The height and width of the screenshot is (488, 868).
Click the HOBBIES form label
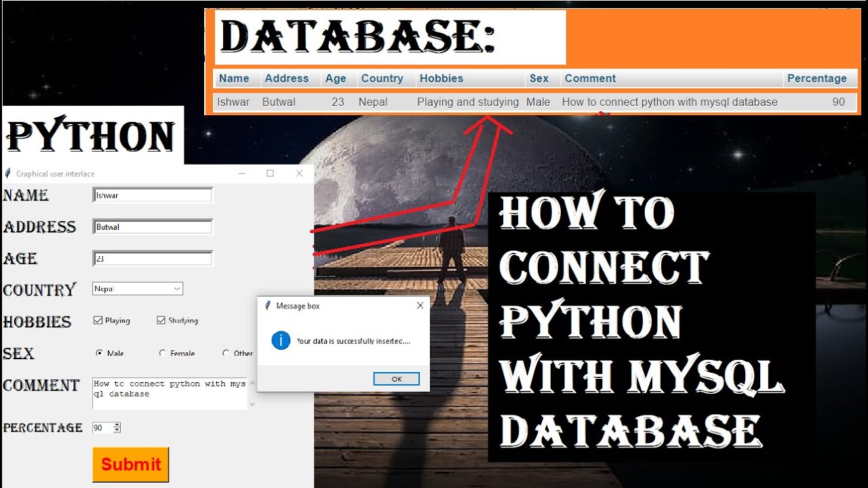(37, 322)
